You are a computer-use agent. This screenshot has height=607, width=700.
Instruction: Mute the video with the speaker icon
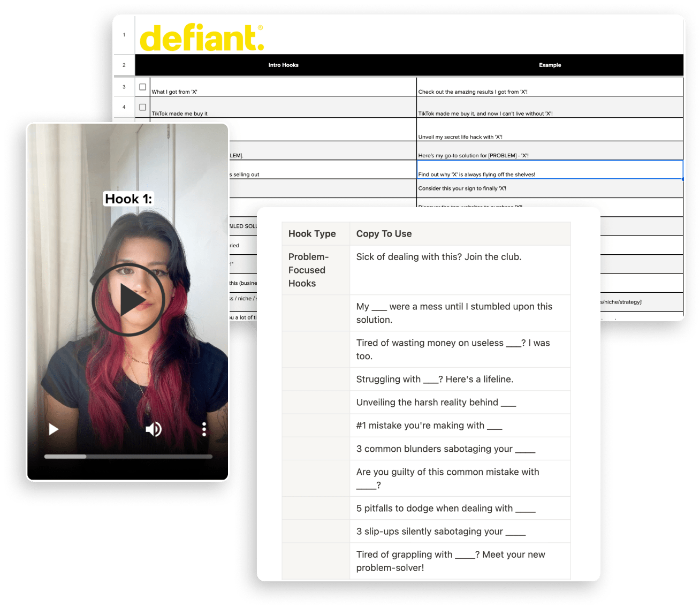pos(154,429)
